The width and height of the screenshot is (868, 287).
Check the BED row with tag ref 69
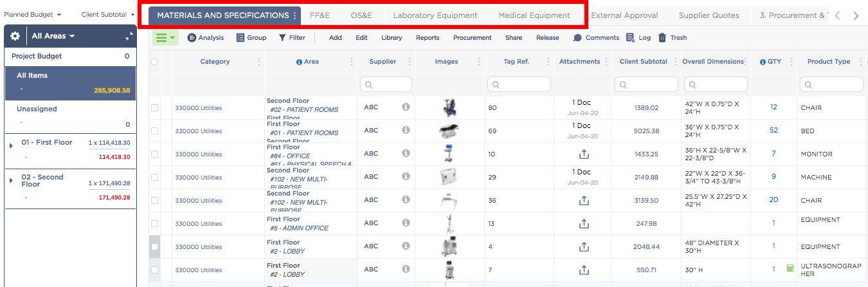[x=154, y=131]
